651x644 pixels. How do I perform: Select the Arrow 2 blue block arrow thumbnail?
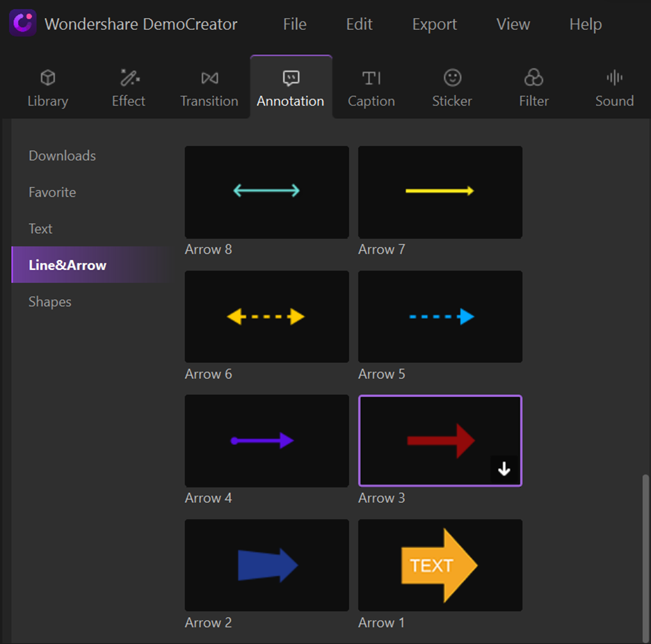coord(266,565)
